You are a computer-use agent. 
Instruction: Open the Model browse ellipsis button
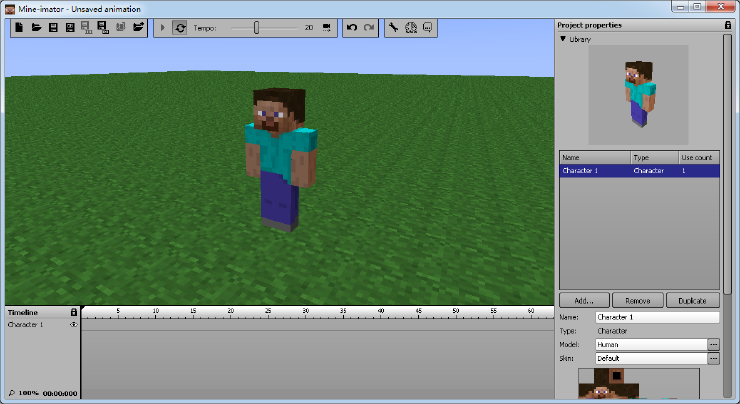coord(714,345)
